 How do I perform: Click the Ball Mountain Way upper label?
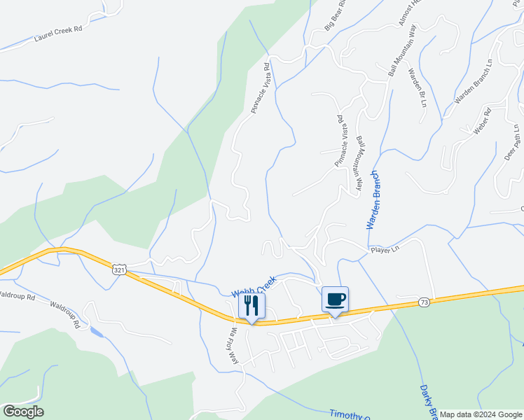(402, 50)
